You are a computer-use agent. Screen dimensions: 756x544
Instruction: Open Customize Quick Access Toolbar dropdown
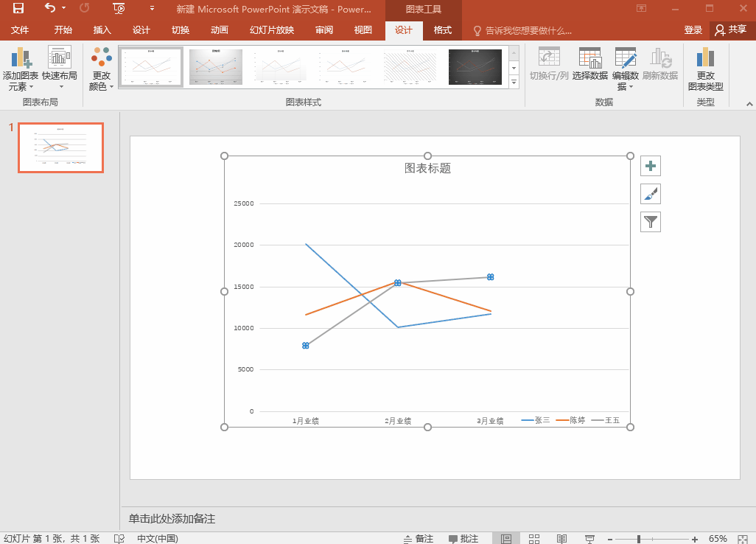tap(152, 8)
